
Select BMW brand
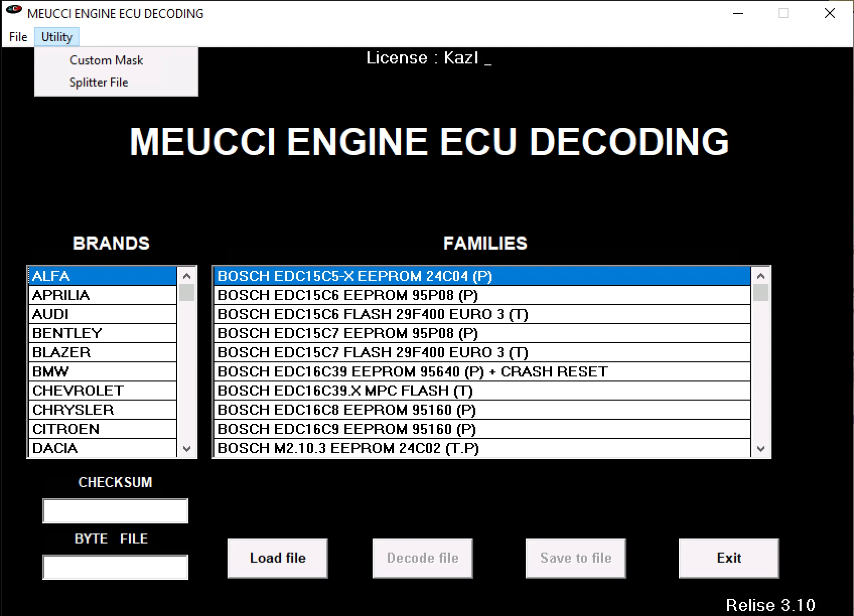coord(103,372)
